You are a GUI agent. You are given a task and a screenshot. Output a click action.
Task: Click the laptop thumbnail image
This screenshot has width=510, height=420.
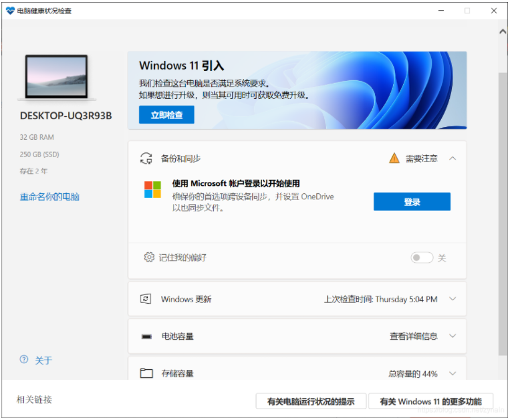[x=57, y=77]
